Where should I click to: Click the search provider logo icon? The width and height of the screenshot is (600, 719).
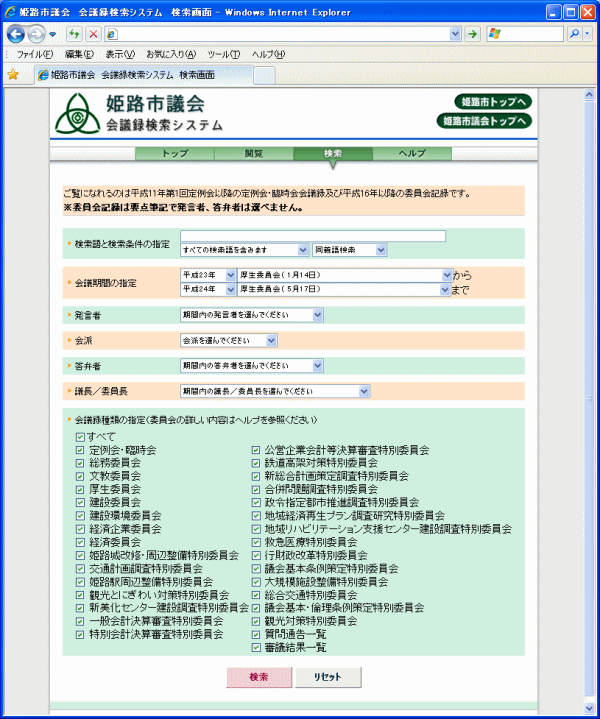tap(494, 33)
